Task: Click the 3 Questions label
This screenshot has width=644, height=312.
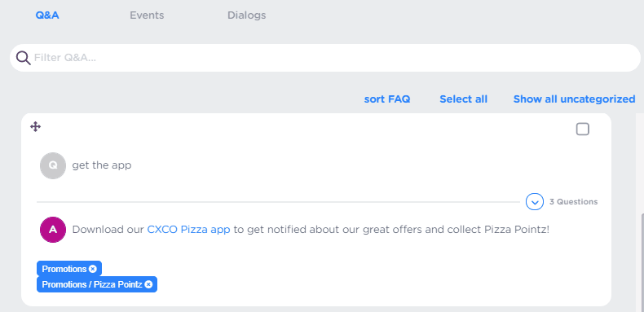Action: click(x=573, y=202)
